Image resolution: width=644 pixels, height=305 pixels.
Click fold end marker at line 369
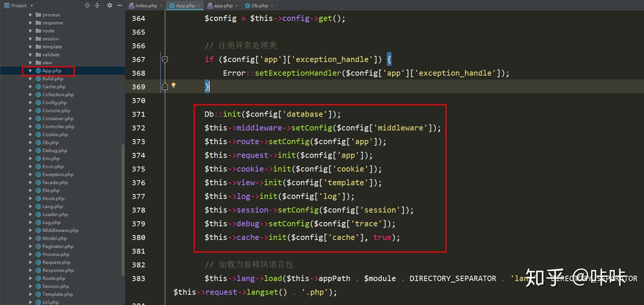[165, 87]
